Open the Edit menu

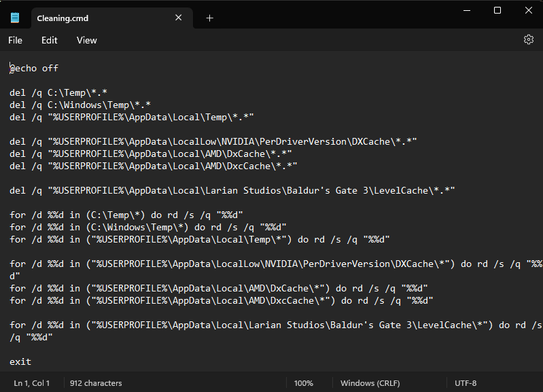[x=50, y=40]
